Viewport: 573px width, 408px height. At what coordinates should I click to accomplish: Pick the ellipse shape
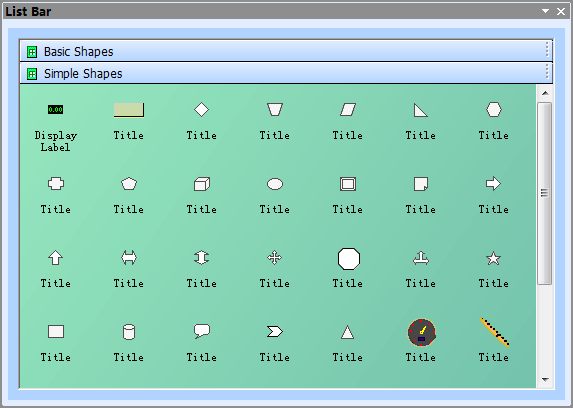click(275, 184)
